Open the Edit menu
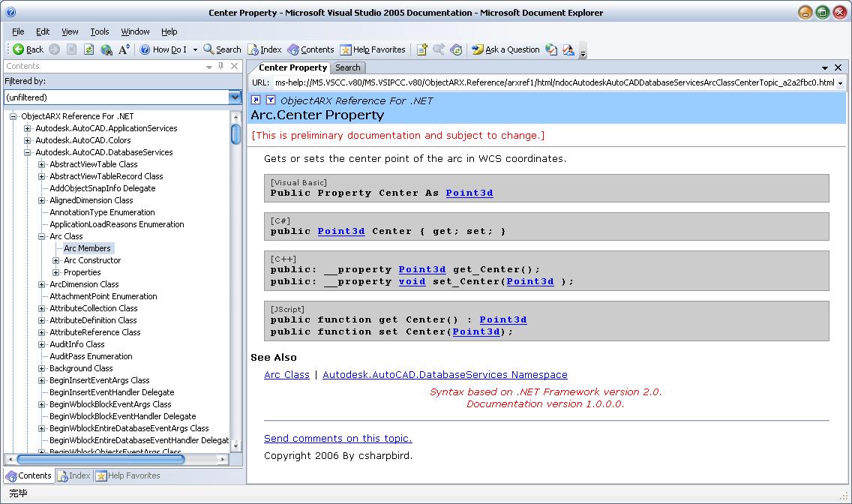Screen dimensions: 852x504 pyautogui.click(x=43, y=31)
